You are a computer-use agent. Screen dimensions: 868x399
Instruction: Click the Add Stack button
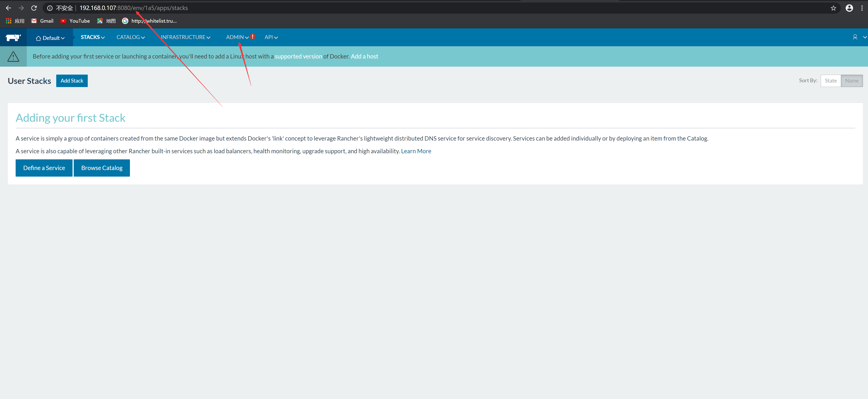tap(72, 81)
